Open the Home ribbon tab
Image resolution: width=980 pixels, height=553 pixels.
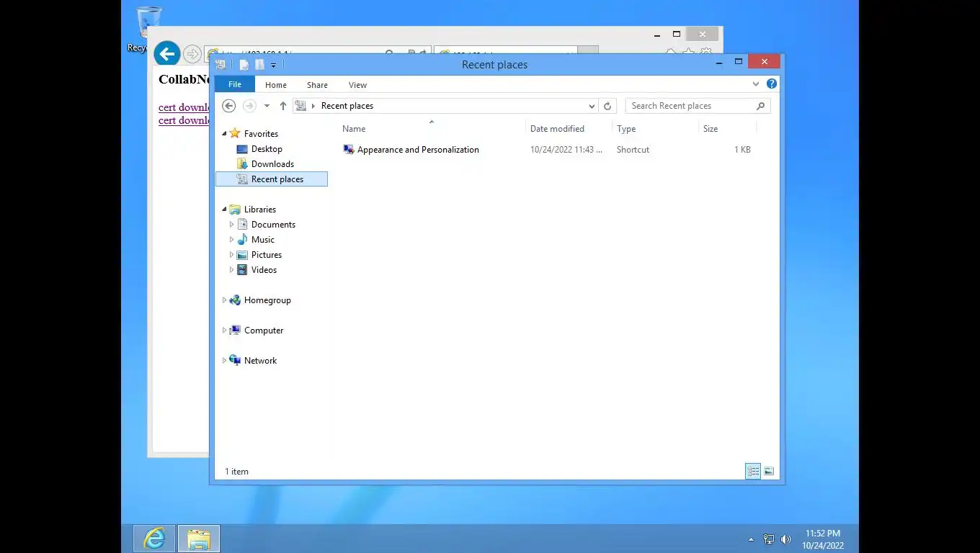276,85
